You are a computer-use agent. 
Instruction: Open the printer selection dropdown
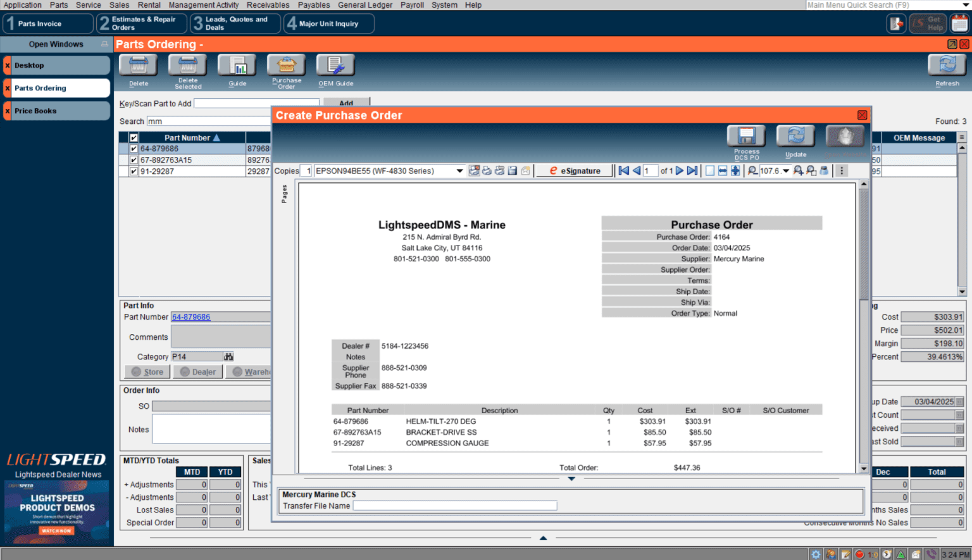coord(459,171)
